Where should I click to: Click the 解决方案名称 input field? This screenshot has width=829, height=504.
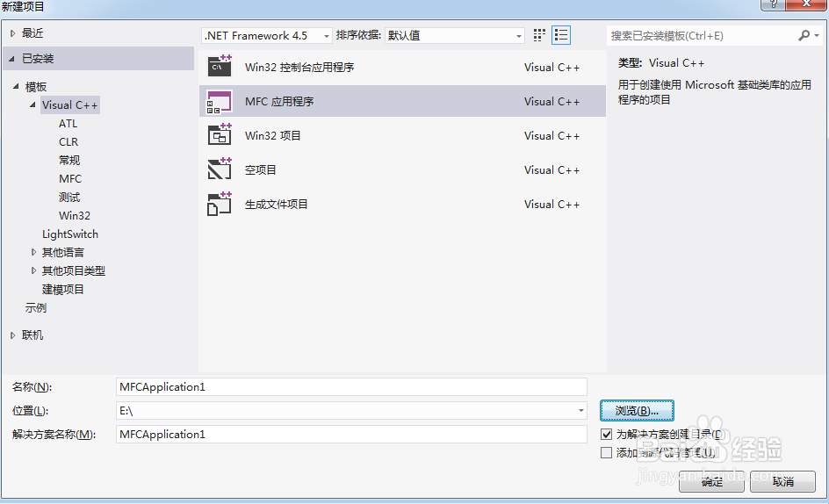tap(351, 434)
